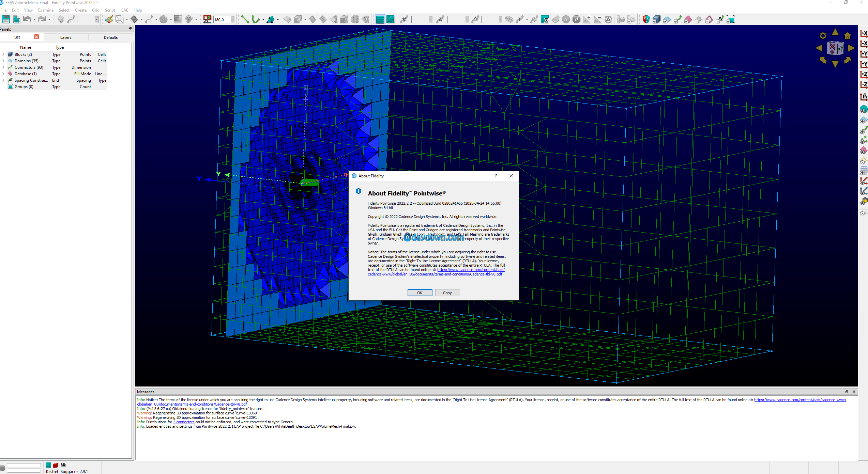
Task: Open the Redo history dropdown arrow
Action: tap(49, 19)
